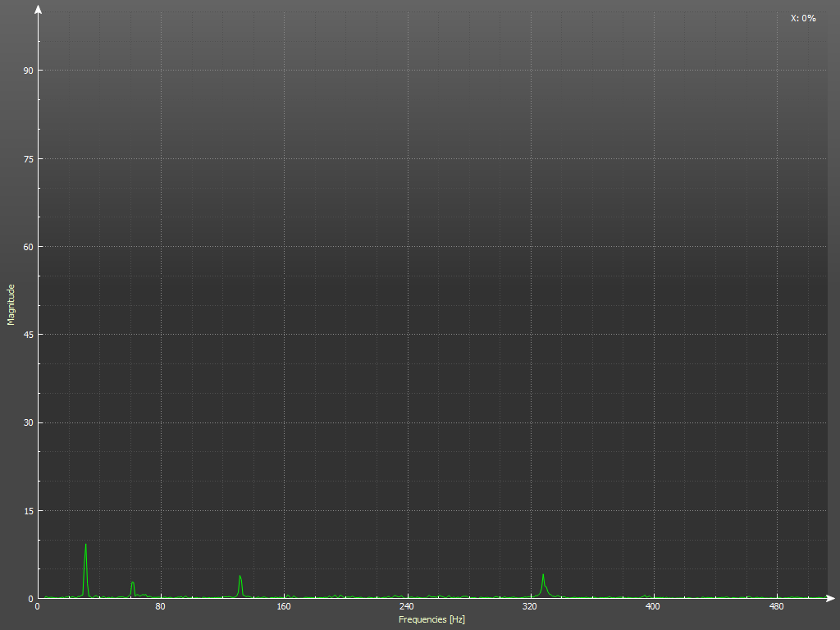Select the 75 magnitude tick label
Screen dimensions: 840x630
pyautogui.click(x=28, y=158)
